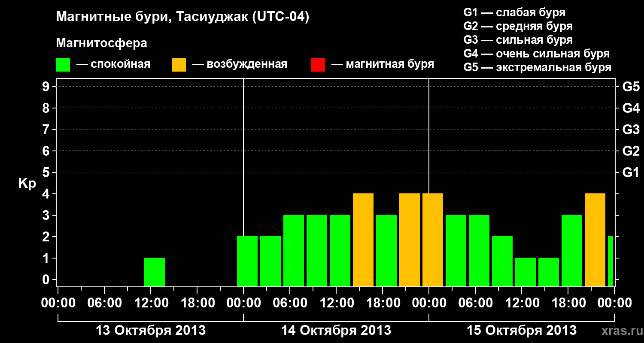The width and height of the screenshot is (644, 343).
Task: Click the 06:00 time label for 15 October
Action: [475, 303]
